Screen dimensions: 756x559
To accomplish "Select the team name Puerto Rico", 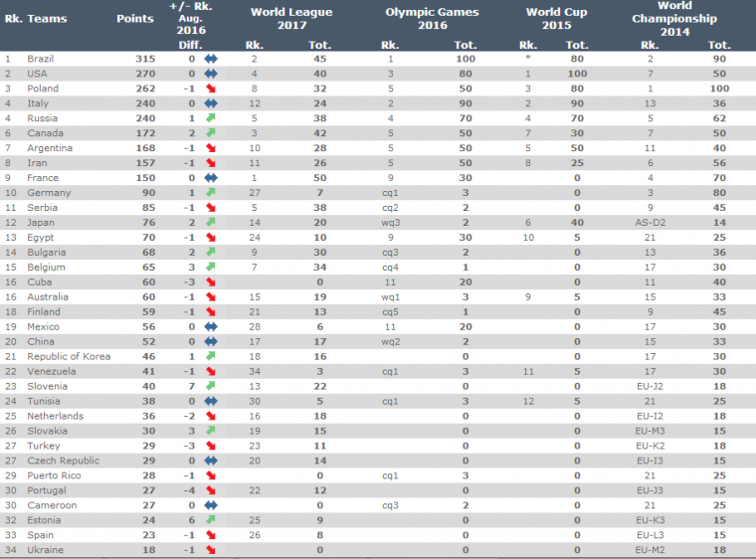I will point(54,475).
